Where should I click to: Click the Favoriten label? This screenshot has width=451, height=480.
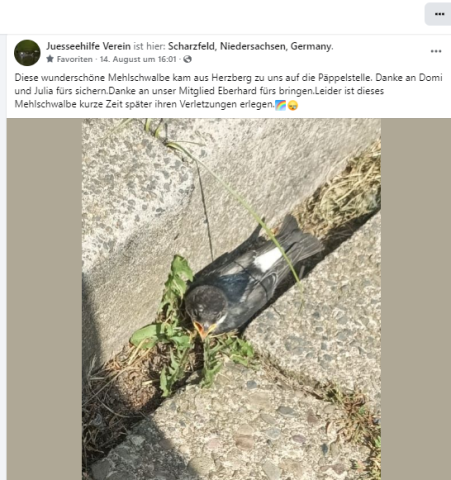[x=75, y=59]
